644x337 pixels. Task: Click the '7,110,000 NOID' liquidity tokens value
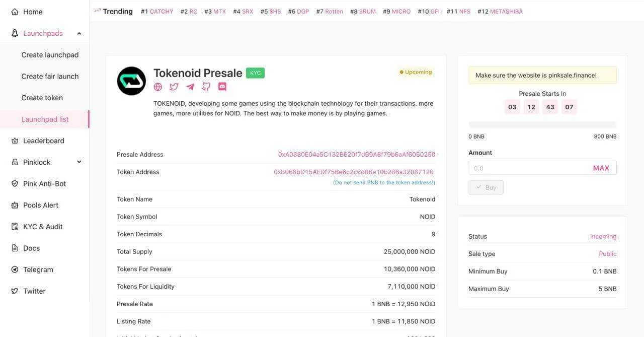pos(412,287)
